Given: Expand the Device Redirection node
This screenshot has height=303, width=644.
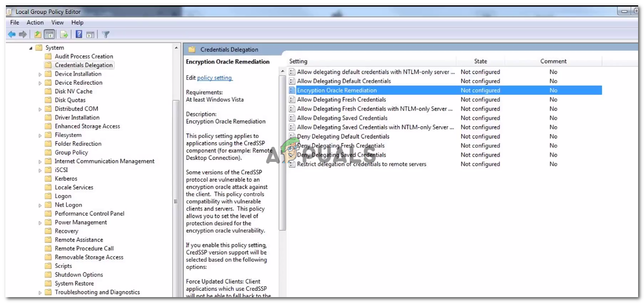Looking at the screenshot, I should tap(40, 83).
